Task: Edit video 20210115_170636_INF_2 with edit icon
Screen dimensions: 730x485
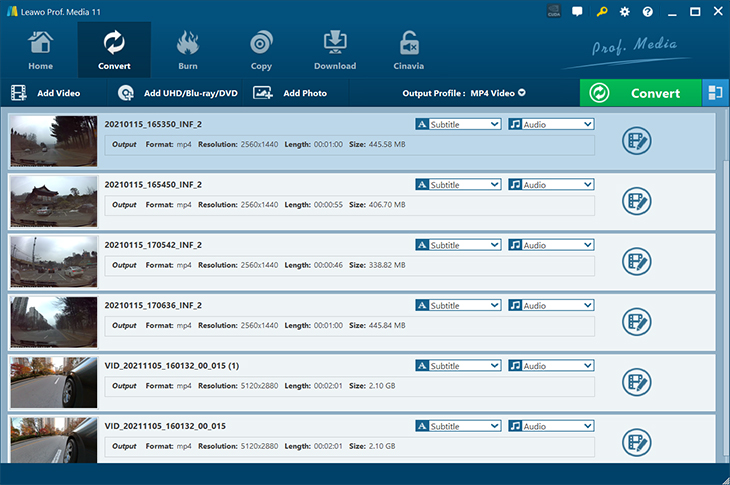Action: (636, 322)
